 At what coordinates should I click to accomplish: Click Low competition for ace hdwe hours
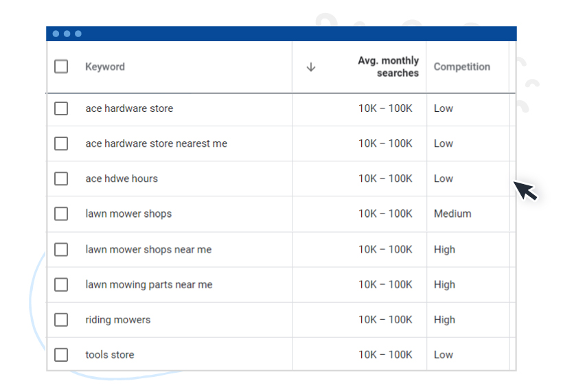(444, 178)
